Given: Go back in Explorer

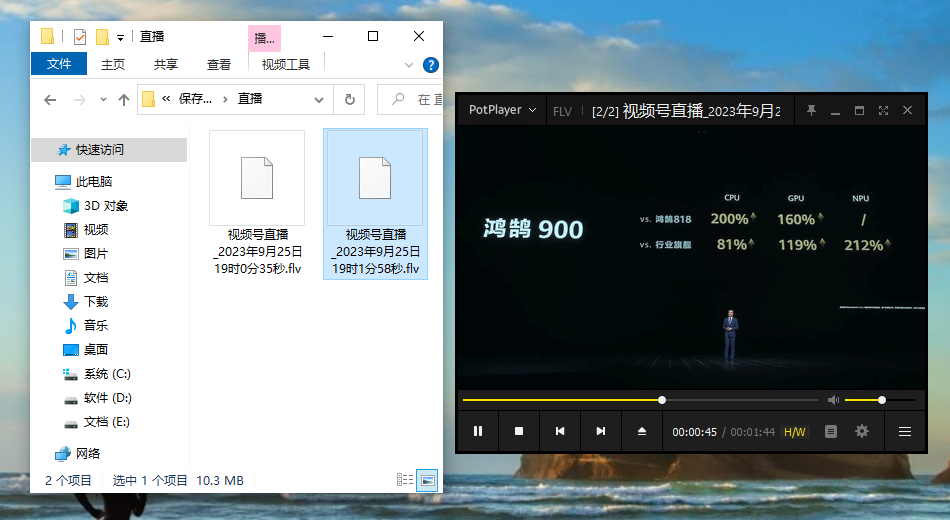Looking at the screenshot, I should pos(50,100).
